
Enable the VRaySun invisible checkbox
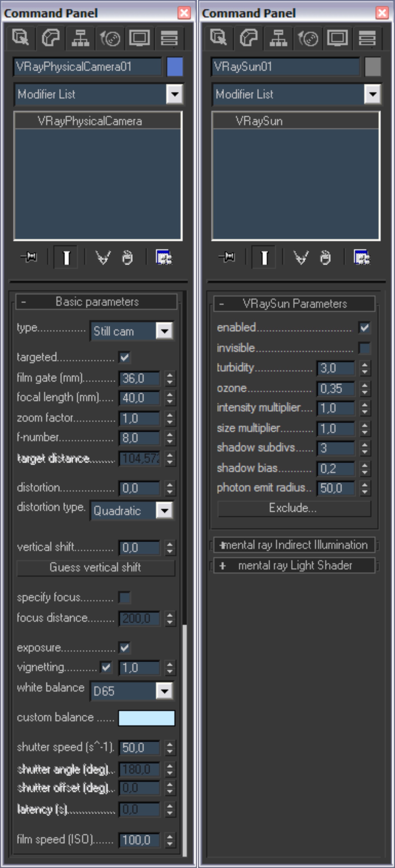pos(364,348)
